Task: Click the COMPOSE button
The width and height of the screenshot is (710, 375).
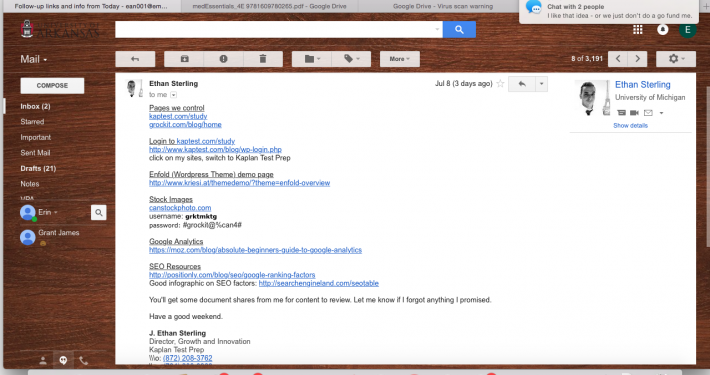Action: (x=52, y=86)
